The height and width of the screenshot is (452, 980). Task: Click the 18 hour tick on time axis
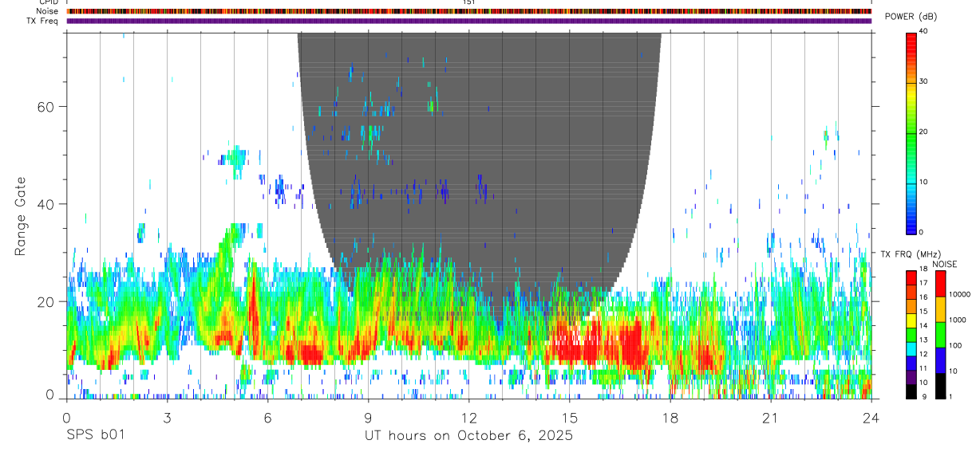tap(670, 418)
